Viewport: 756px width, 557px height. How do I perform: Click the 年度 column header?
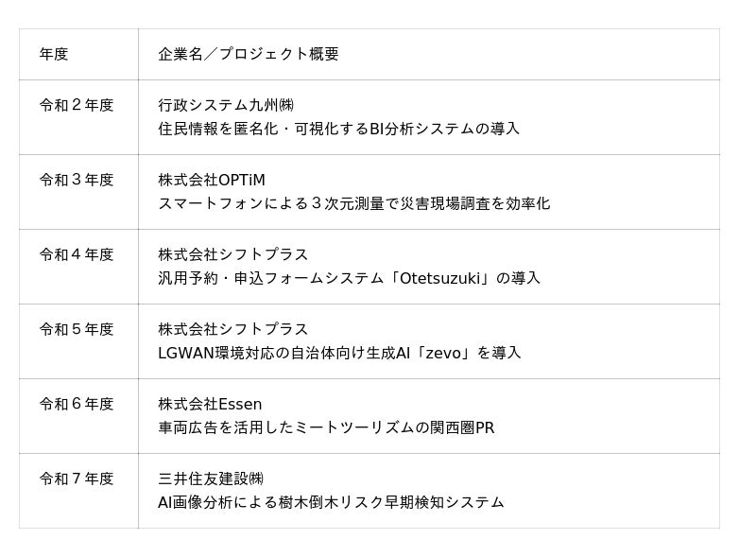tap(54, 54)
